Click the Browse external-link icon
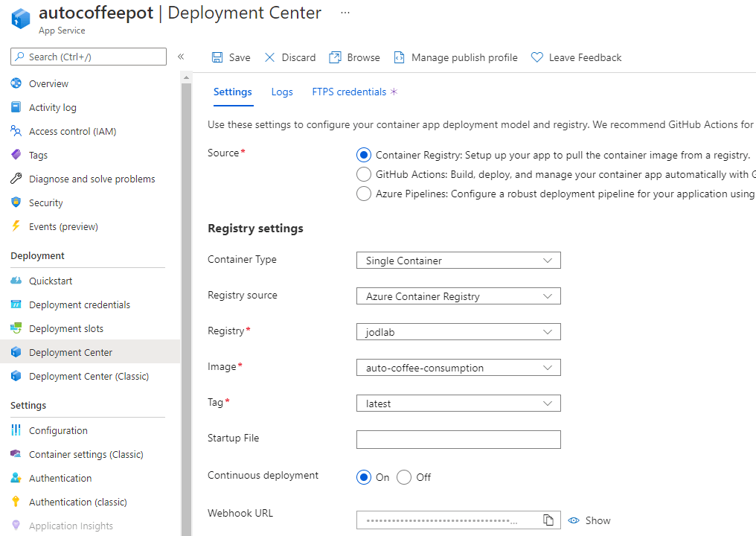 pyautogui.click(x=336, y=57)
